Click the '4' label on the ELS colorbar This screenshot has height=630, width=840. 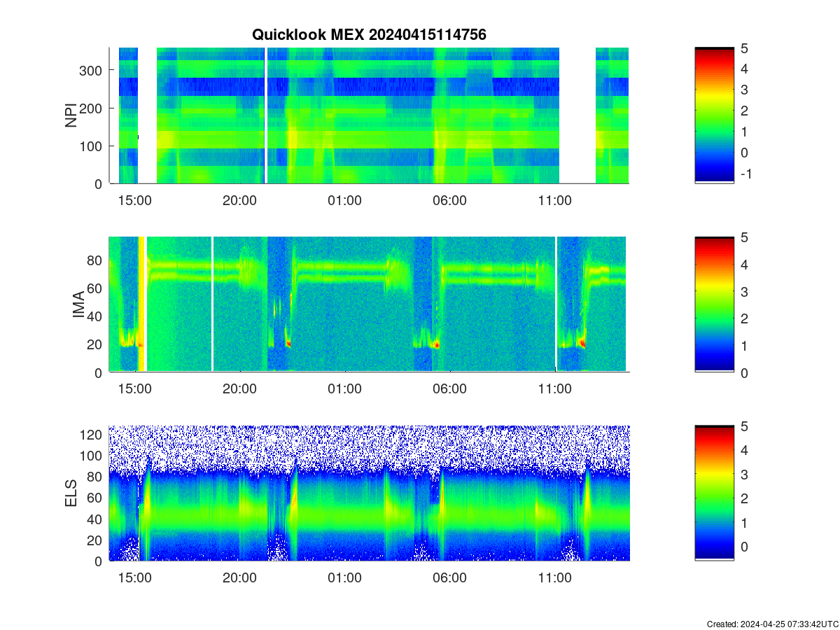pyautogui.click(x=743, y=450)
